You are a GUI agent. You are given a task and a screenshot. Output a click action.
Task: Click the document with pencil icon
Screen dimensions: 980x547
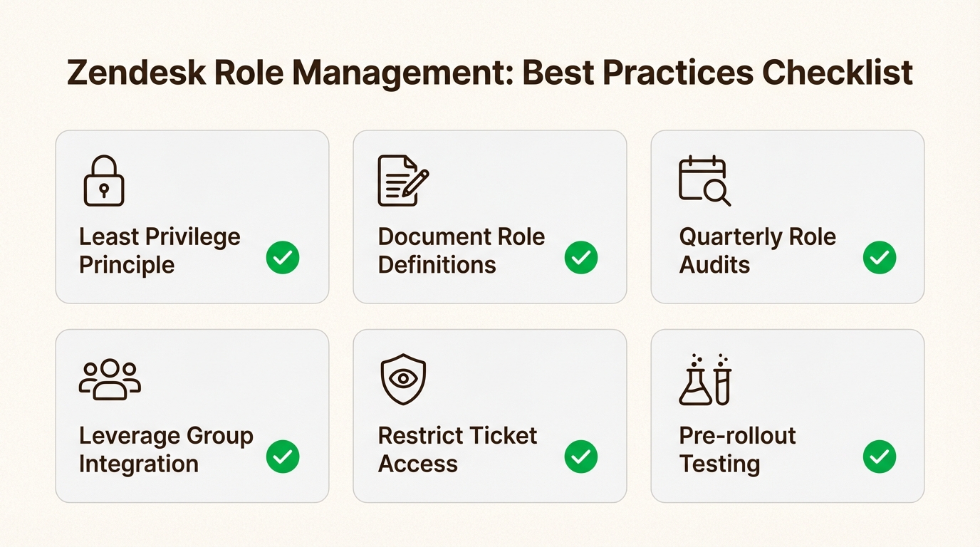tap(402, 181)
